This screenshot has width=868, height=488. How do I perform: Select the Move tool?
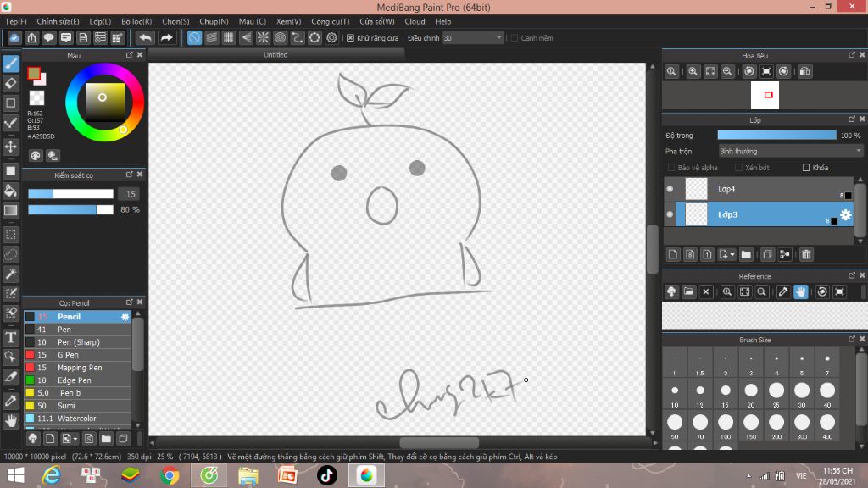pos(10,147)
